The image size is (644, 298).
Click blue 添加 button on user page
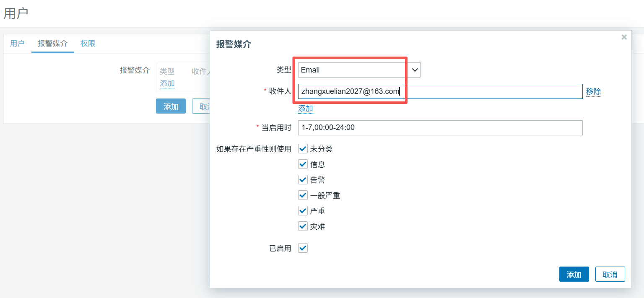pos(171,106)
